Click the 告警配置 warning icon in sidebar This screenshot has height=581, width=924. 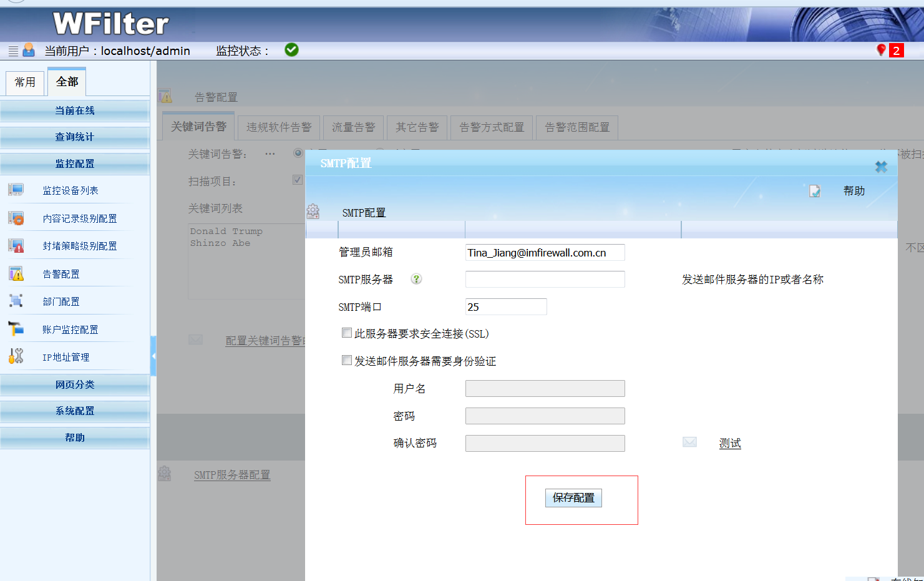pyautogui.click(x=16, y=274)
